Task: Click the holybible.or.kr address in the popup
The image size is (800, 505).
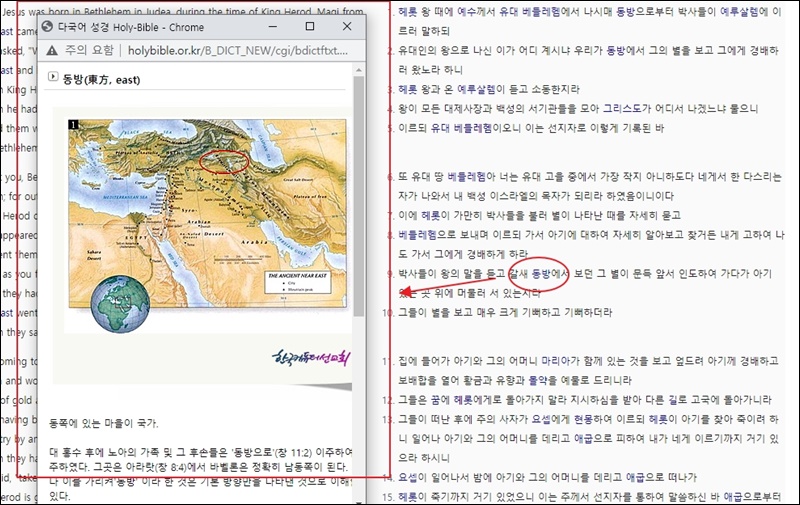Action: tap(238, 50)
